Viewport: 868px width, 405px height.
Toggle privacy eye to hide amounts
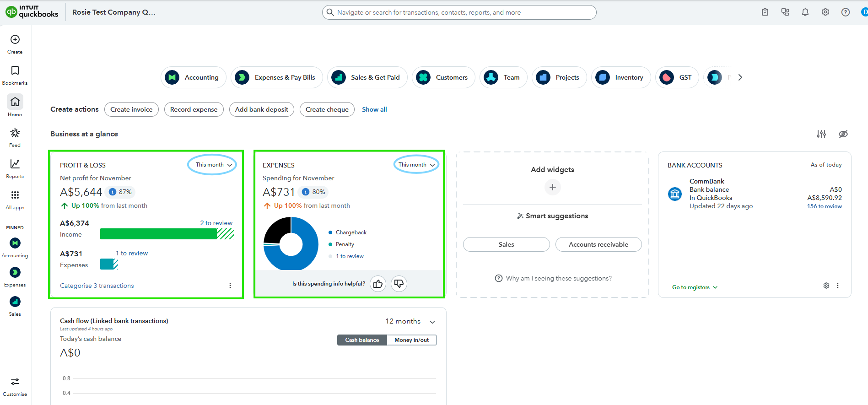(843, 134)
